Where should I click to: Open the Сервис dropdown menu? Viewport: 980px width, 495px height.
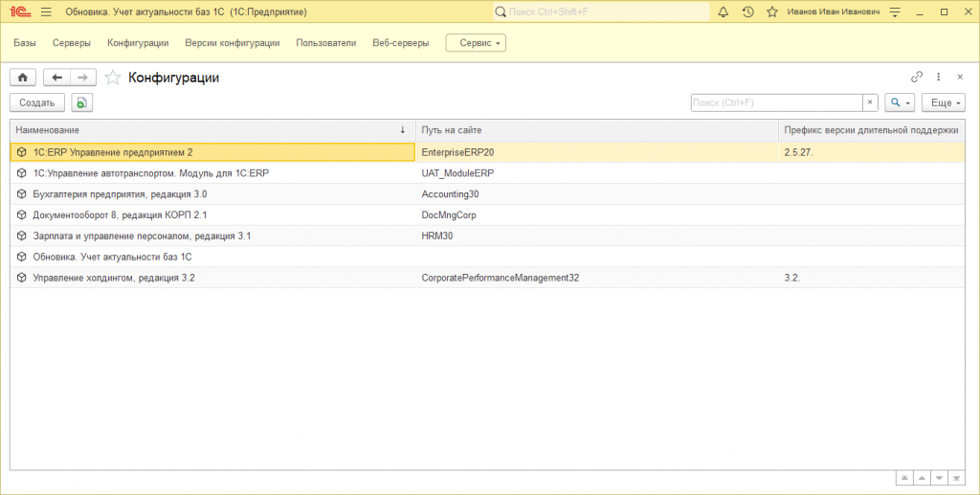click(x=476, y=43)
